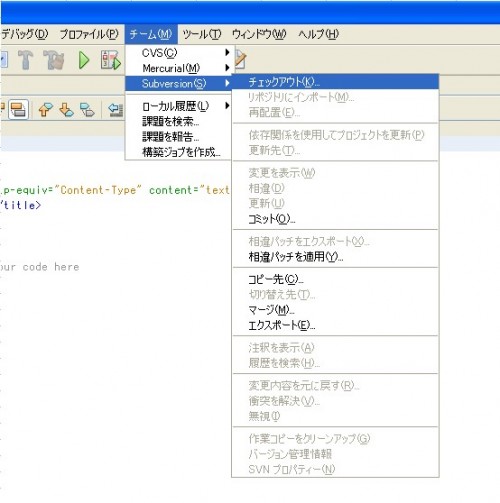Click the バージョン管理情報 menu item
Screen dimensions: 500x503
pyautogui.click(x=335, y=454)
